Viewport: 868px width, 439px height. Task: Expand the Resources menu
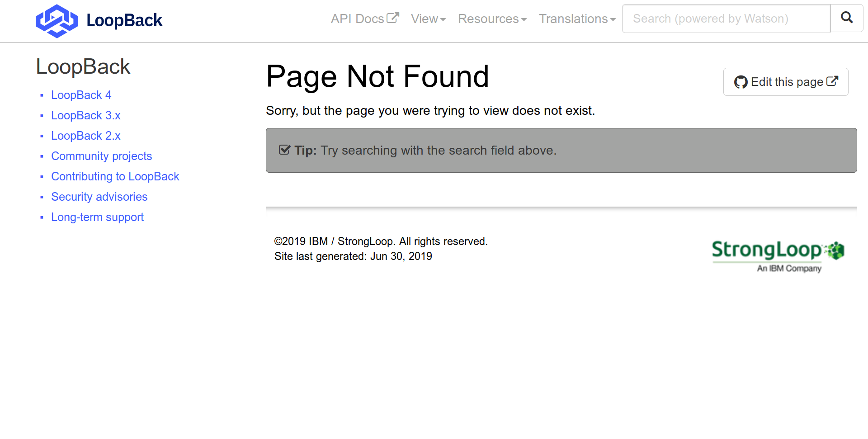[x=492, y=19]
